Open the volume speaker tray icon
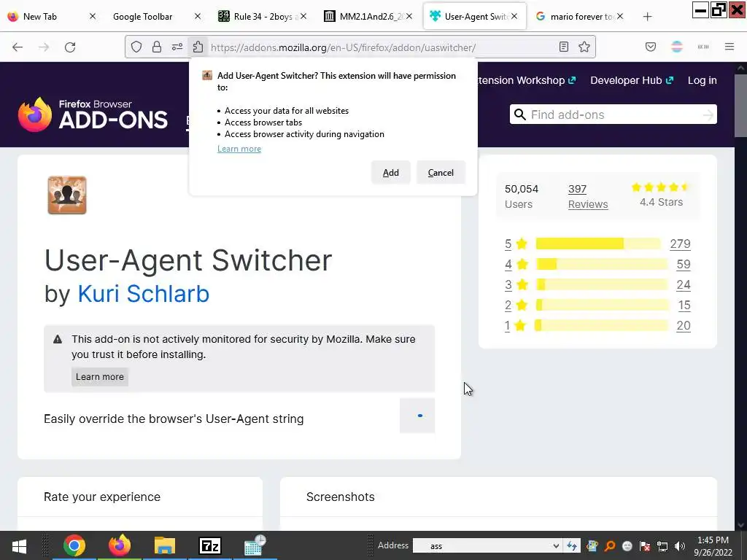The image size is (747, 560). [681, 546]
